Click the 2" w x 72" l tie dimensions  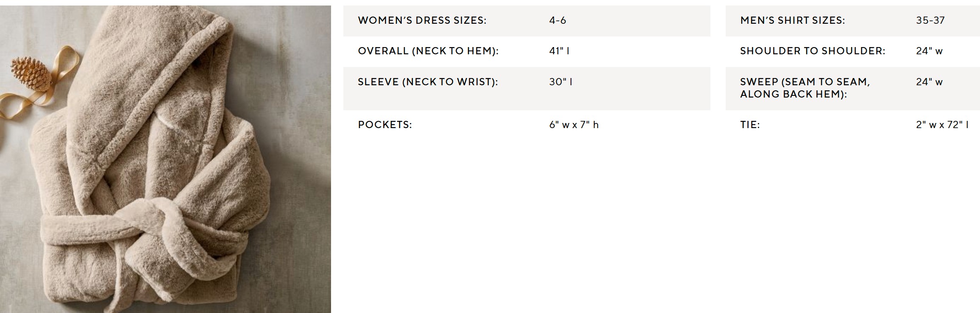[x=942, y=125]
